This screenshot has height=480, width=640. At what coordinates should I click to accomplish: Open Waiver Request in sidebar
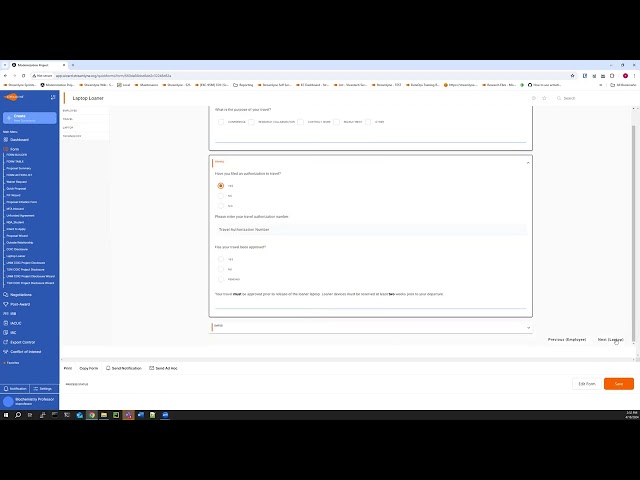click(16, 182)
